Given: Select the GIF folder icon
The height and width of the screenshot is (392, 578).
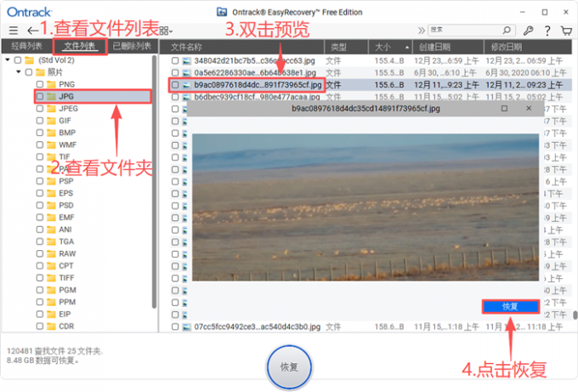Looking at the screenshot, I should [x=51, y=121].
